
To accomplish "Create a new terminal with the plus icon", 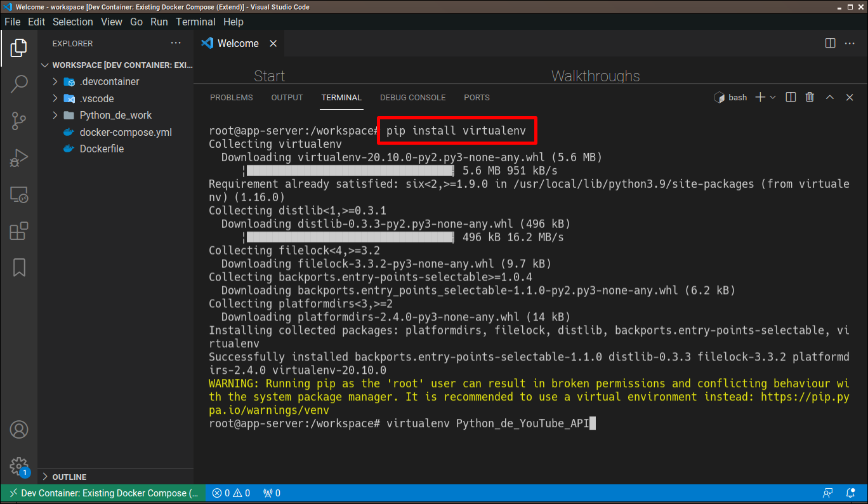I will click(759, 97).
